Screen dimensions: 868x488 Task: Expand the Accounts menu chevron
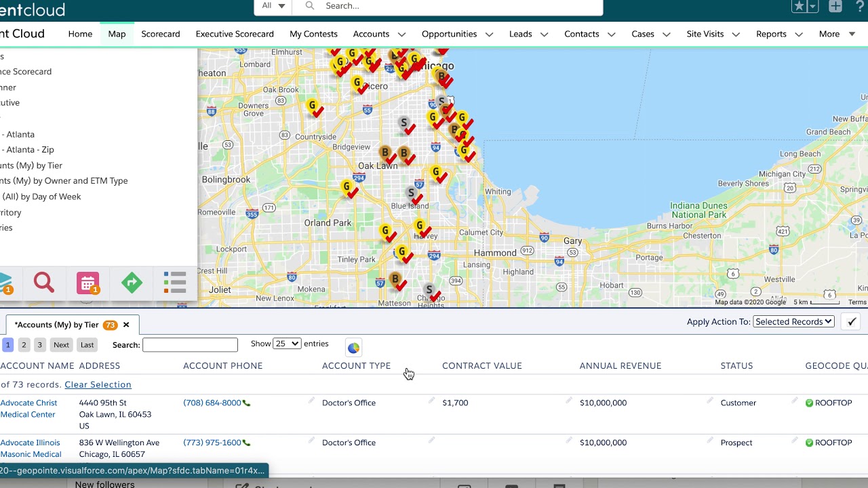pos(401,35)
